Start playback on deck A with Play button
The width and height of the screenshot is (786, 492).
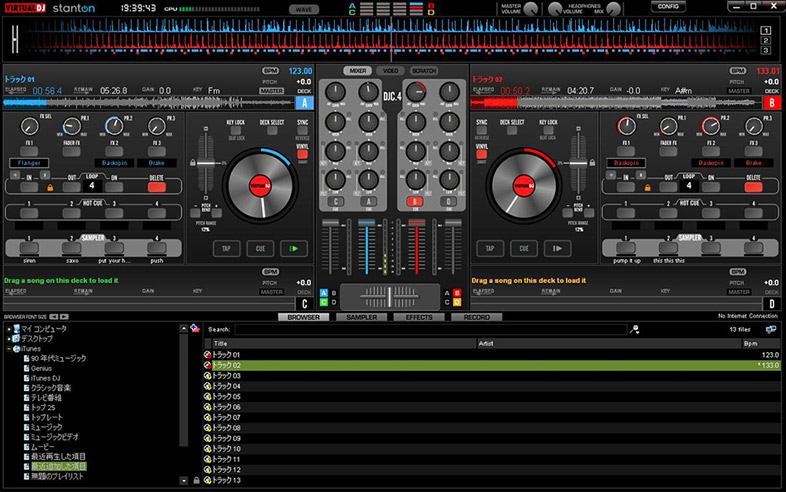(294, 248)
